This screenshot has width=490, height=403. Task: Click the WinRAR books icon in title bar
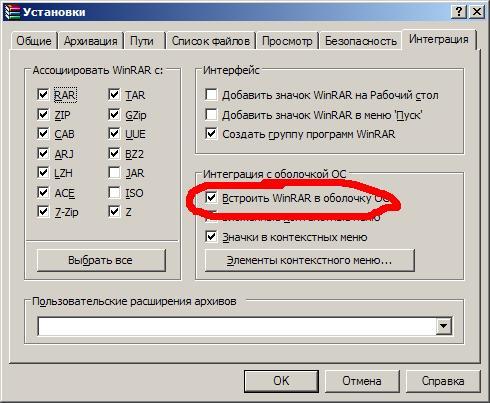point(13,12)
